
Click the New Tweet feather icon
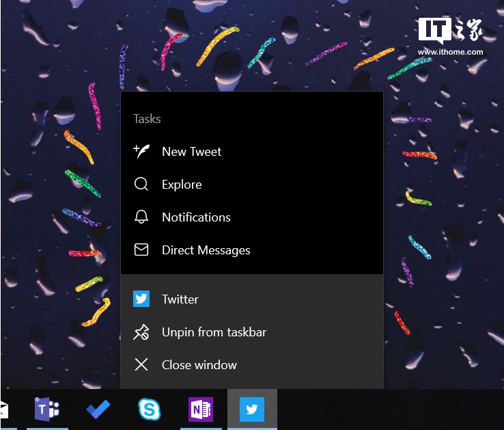(x=141, y=151)
